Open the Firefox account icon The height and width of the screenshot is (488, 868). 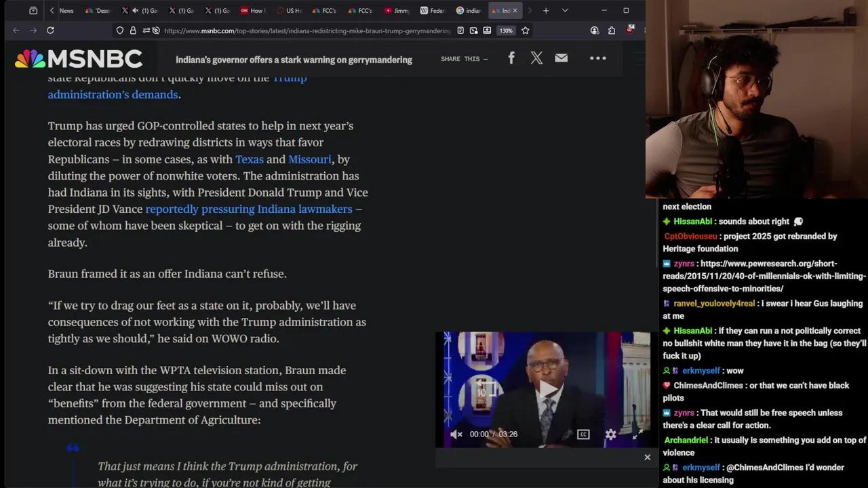[x=595, y=30]
